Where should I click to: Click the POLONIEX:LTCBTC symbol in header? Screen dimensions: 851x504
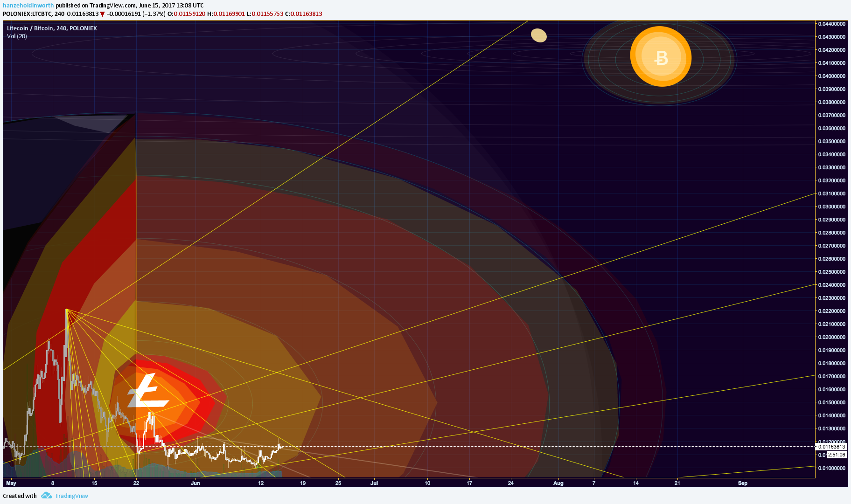[x=27, y=14]
